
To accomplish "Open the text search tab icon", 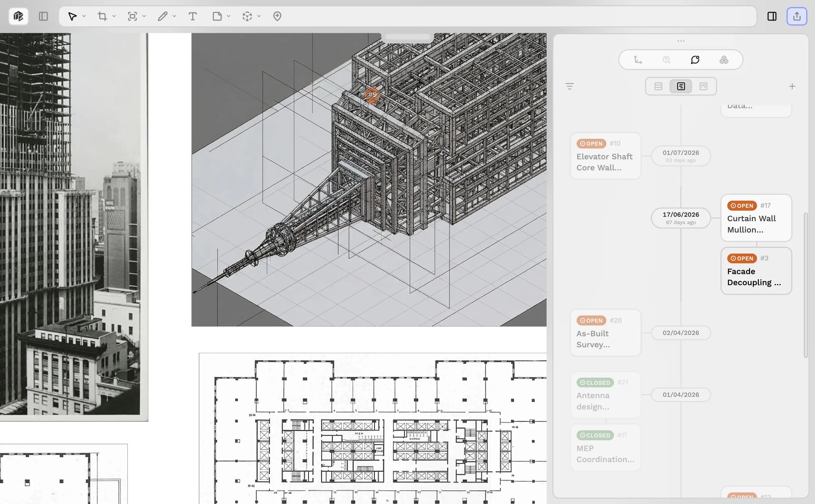I will [x=666, y=60].
